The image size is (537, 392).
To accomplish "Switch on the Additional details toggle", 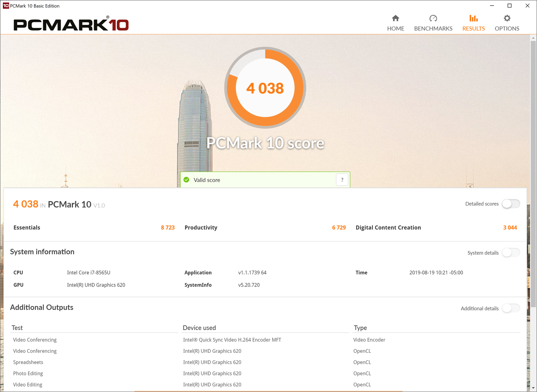I will point(511,308).
